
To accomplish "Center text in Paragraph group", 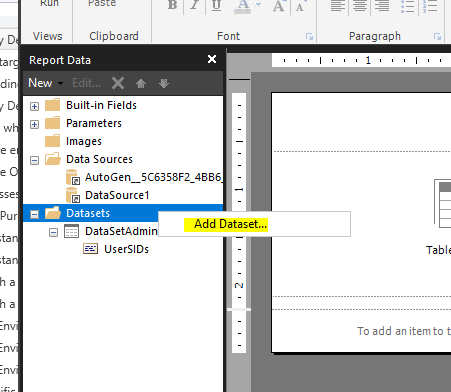I will [360, 6].
